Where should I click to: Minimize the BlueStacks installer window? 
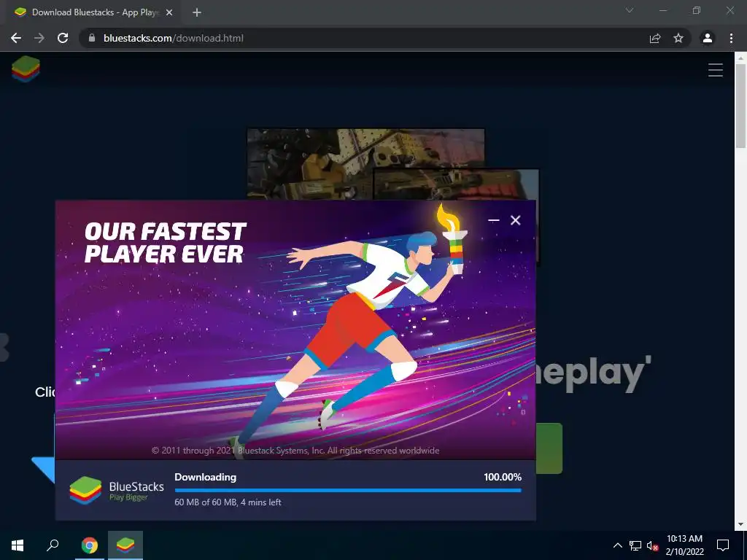[494, 220]
